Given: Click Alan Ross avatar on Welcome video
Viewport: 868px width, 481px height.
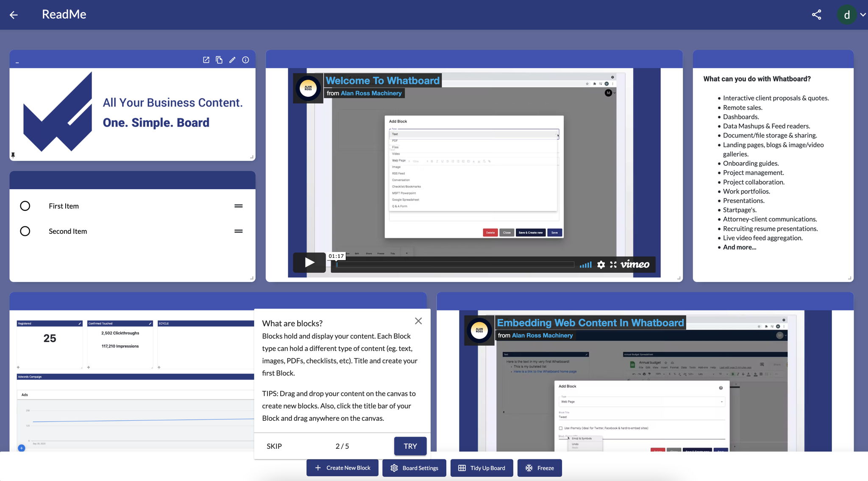Looking at the screenshot, I should (308, 88).
